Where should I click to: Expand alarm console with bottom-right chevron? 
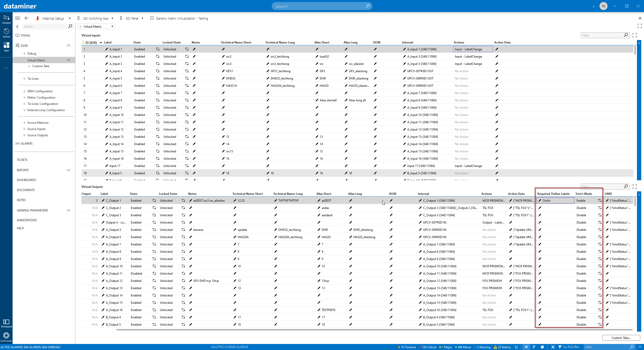click(x=640, y=347)
